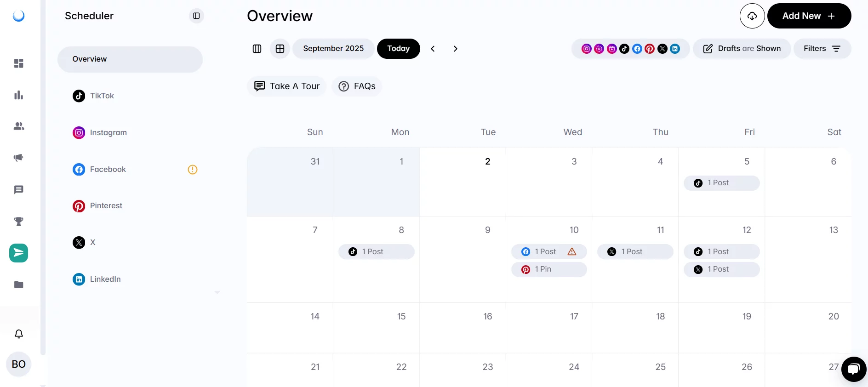Open the announcements megaphone icon

18,158
